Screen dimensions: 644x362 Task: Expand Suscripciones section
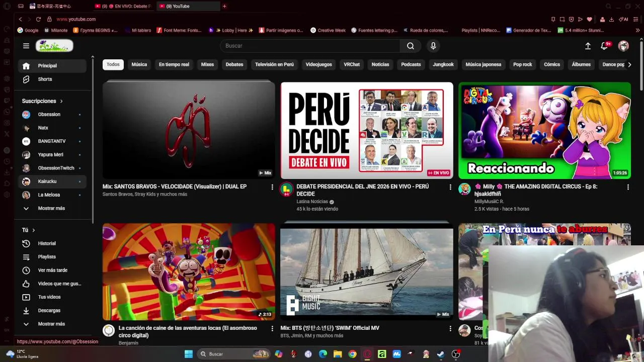coord(42,101)
